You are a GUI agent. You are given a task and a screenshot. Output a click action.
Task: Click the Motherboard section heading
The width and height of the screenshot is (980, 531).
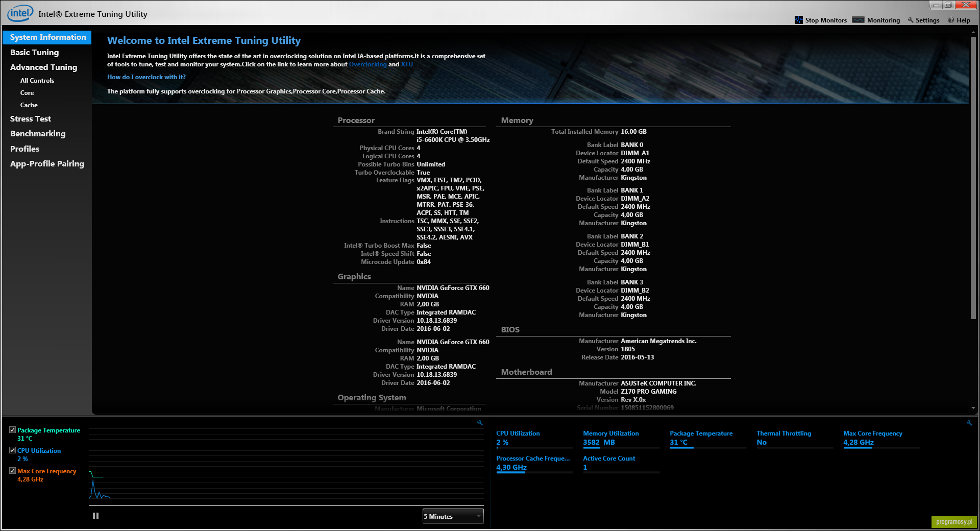[526, 372]
